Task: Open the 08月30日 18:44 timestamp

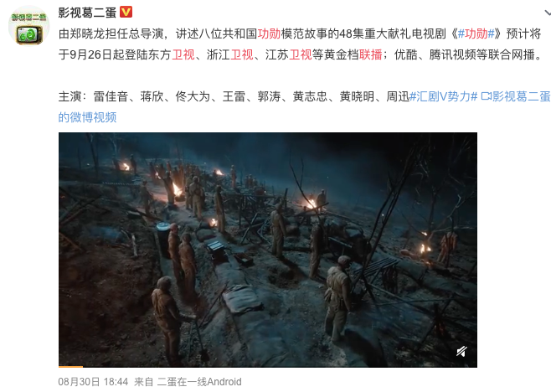Action: coord(93,382)
